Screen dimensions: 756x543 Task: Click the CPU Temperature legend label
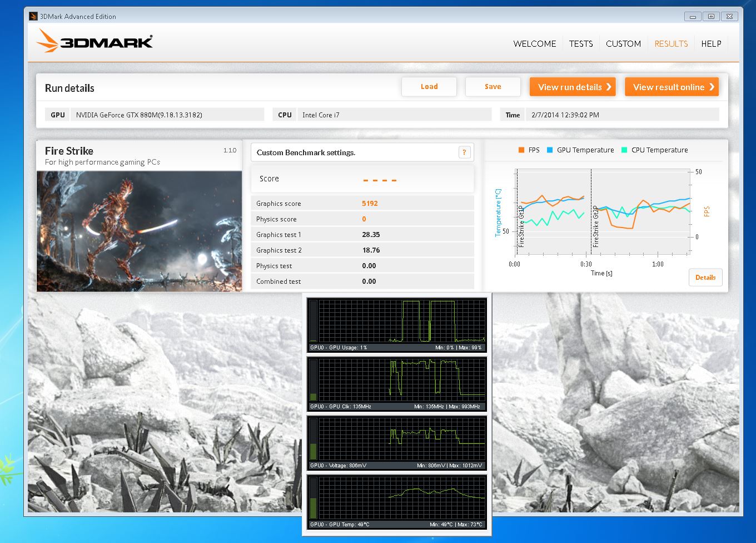660,150
